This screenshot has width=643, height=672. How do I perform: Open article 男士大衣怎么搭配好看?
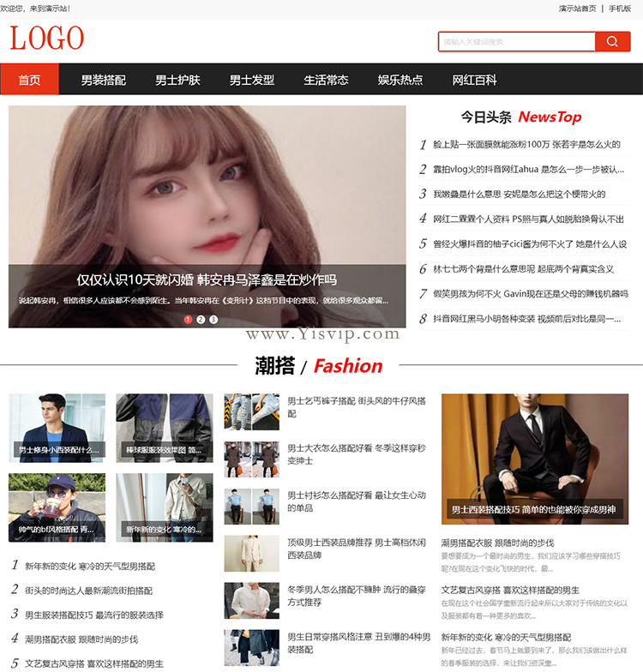click(356, 454)
